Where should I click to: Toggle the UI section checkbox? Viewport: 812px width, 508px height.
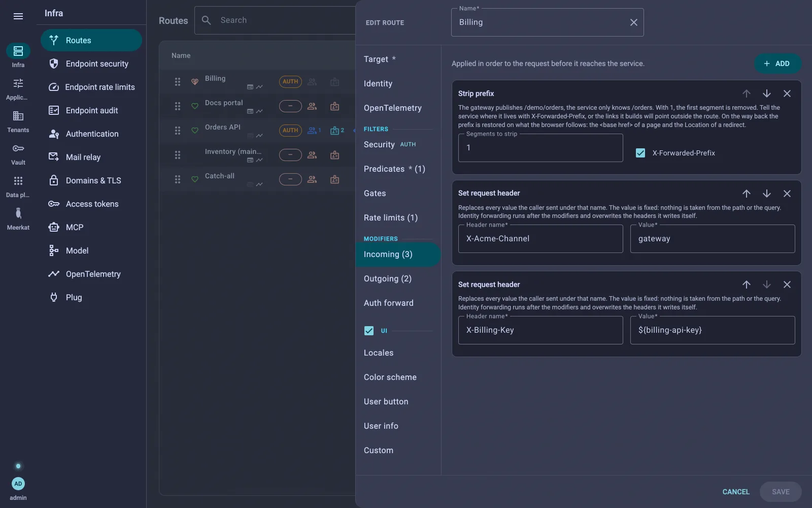tap(369, 331)
